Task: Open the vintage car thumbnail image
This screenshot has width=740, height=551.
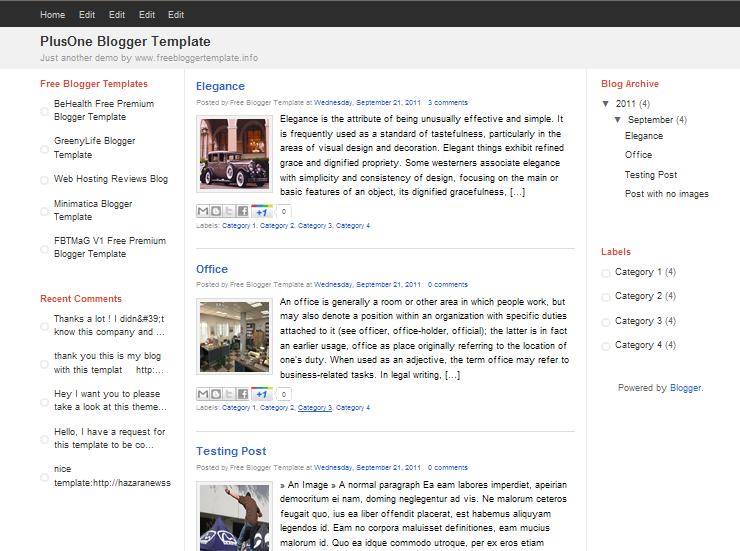Action: pyautogui.click(x=235, y=154)
